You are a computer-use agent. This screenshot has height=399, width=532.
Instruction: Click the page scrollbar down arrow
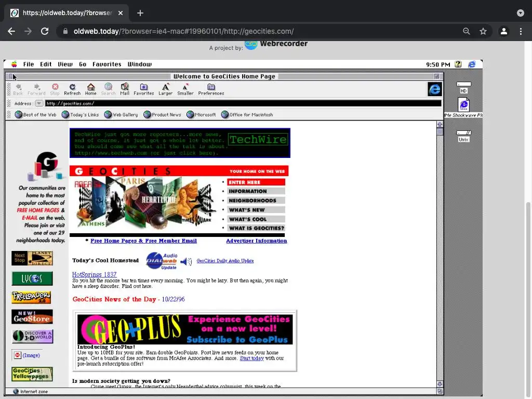440,384
